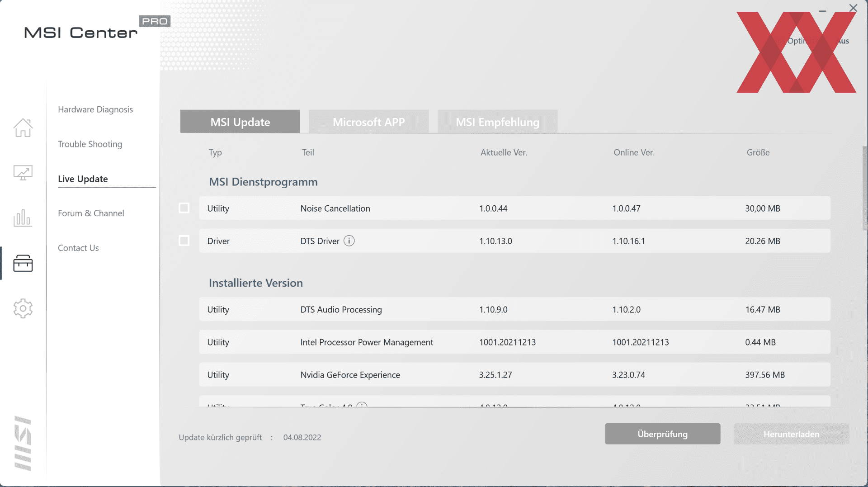Switch to the MSI Empfehlung tab
The width and height of the screenshot is (868, 487).
pyautogui.click(x=497, y=122)
